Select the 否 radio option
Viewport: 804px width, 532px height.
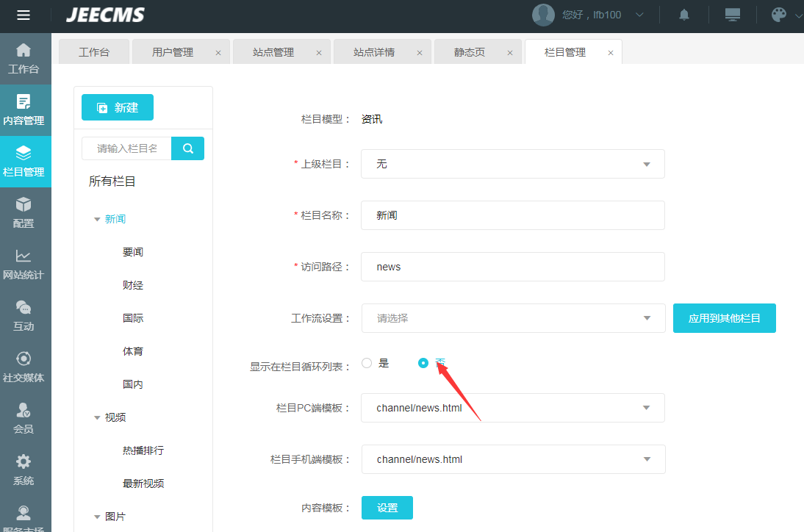pyautogui.click(x=423, y=363)
